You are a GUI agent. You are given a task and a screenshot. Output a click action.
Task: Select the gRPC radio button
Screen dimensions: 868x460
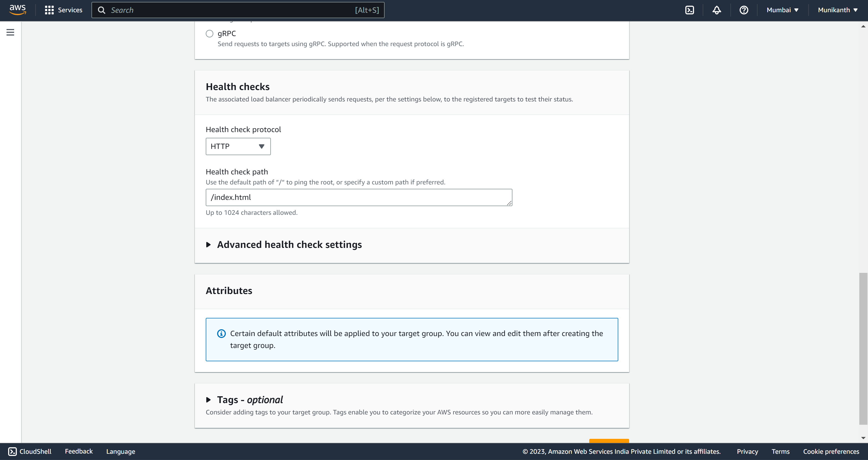[x=210, y=34]
